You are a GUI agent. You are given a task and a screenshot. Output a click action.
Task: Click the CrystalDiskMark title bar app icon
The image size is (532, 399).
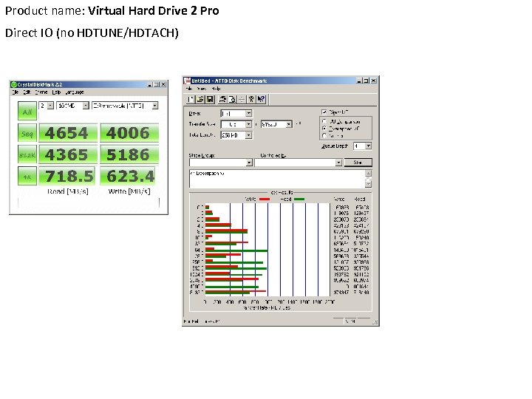point(14,84)
